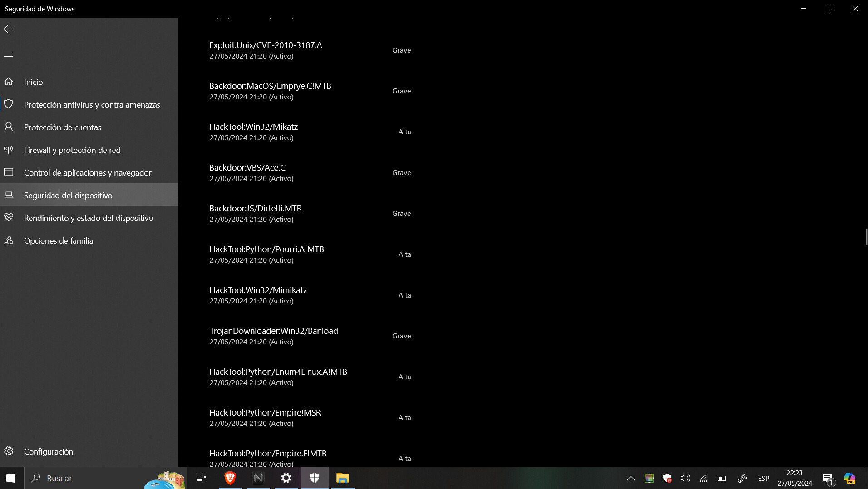Click the family options people icon
868x489 pixels.
(9, 240)
